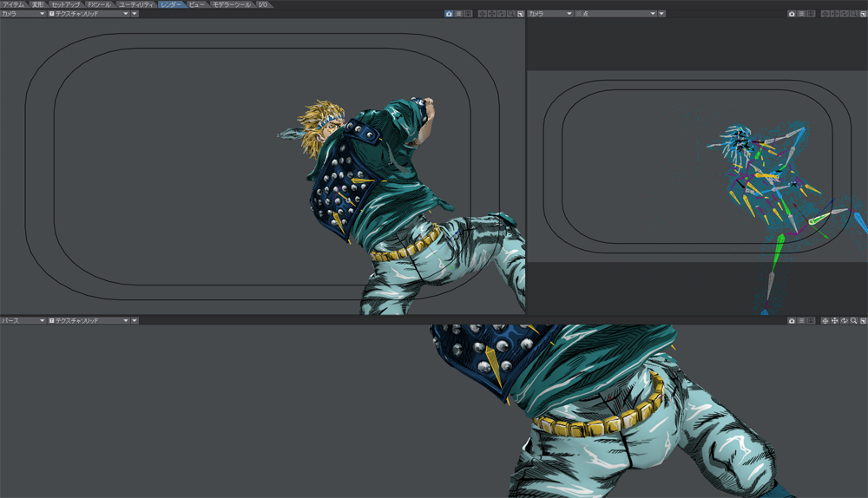Click the list lines icon in right viewport header
Image resolution: width=868 pixels, height=498 pixels.
[x=801, y=14]
